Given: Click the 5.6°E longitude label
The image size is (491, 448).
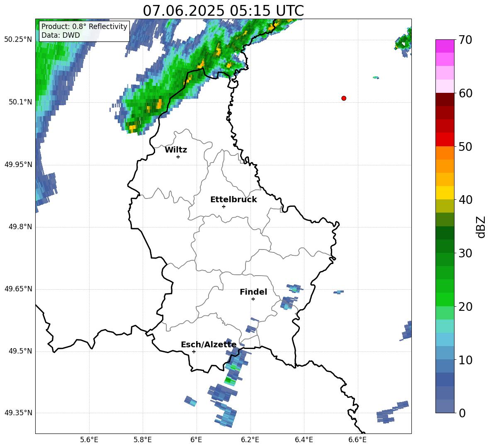Looking at the screenshot, I should [x=89, y=440].
